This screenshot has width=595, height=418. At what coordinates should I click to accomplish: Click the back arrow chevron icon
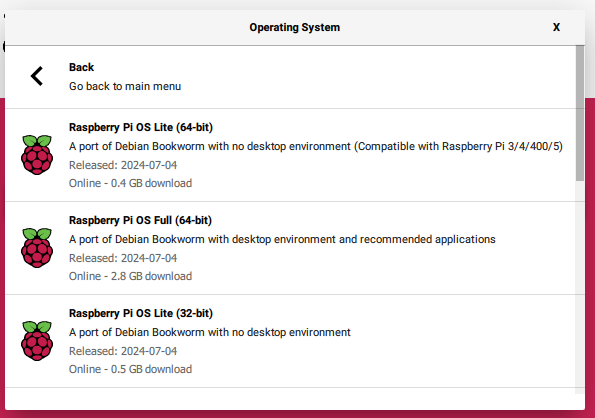37,76
